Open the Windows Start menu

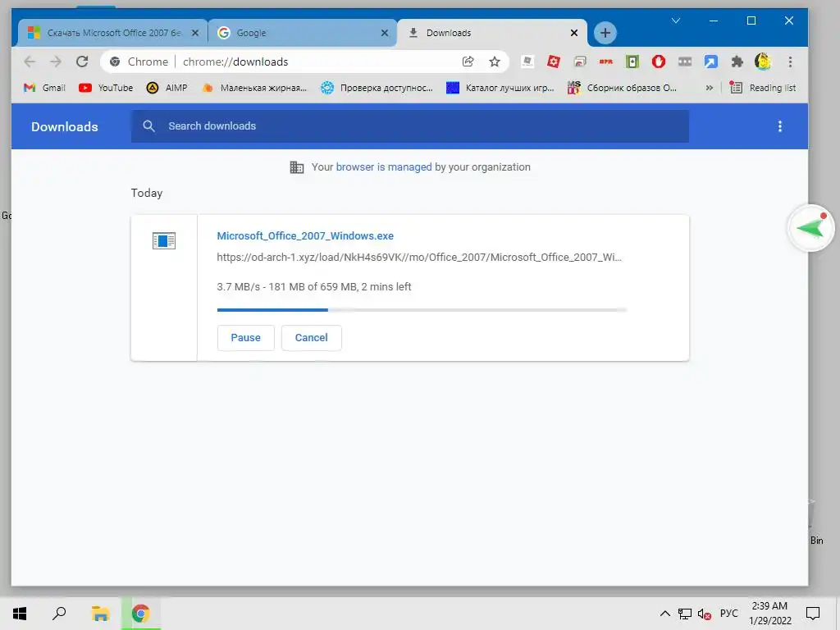(20, 614)
